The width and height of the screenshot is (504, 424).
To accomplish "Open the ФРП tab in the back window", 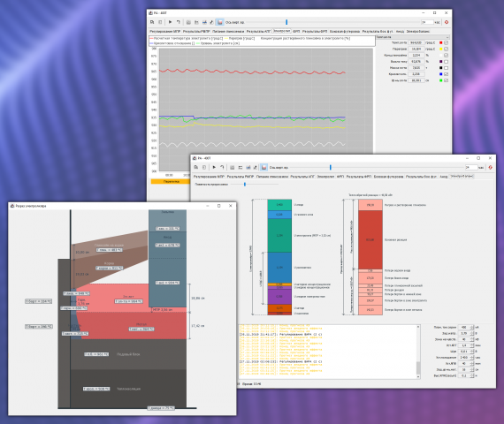I will pos(296,32).
